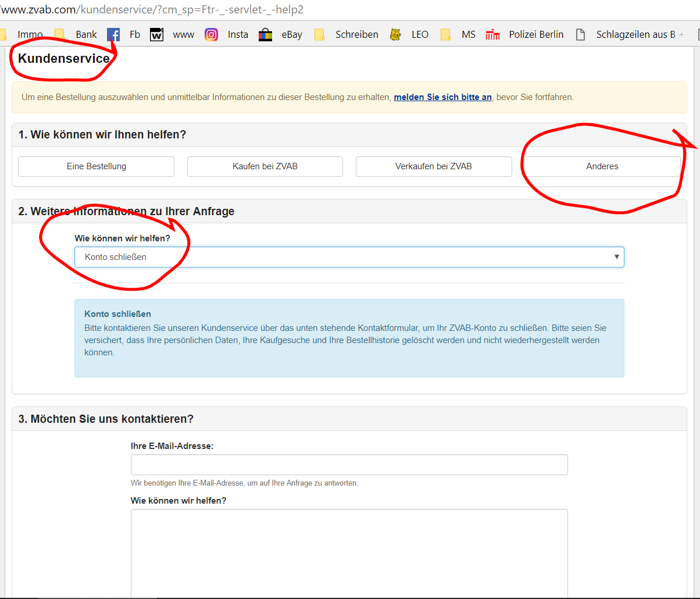The width and height of the screenshot is (700, 599).
Task: Click the 'Wie können wir helfen?' message textarea
Action: [x=349, y=553]
